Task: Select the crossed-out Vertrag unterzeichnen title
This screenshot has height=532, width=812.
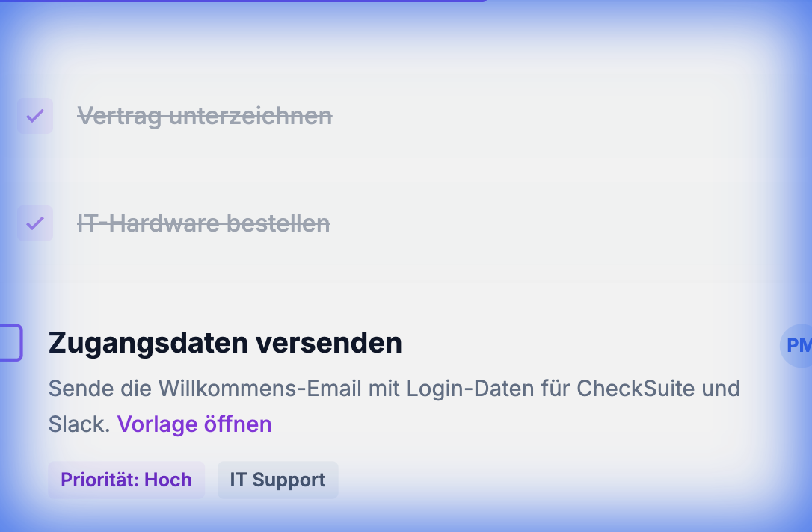Action: [205, 116]
